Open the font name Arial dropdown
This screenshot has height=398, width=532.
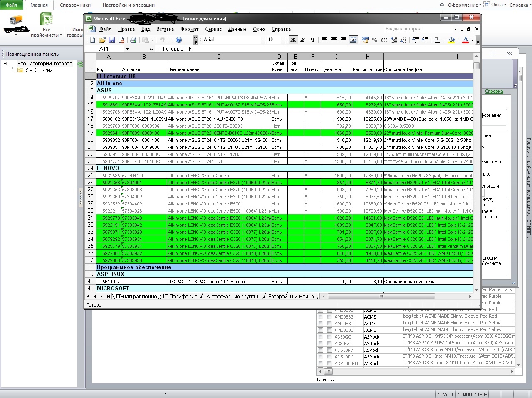(x=263, y=40)
